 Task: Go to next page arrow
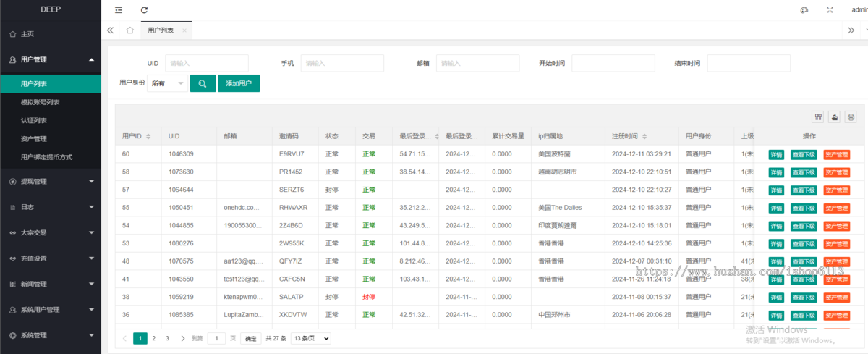[182, 338]
